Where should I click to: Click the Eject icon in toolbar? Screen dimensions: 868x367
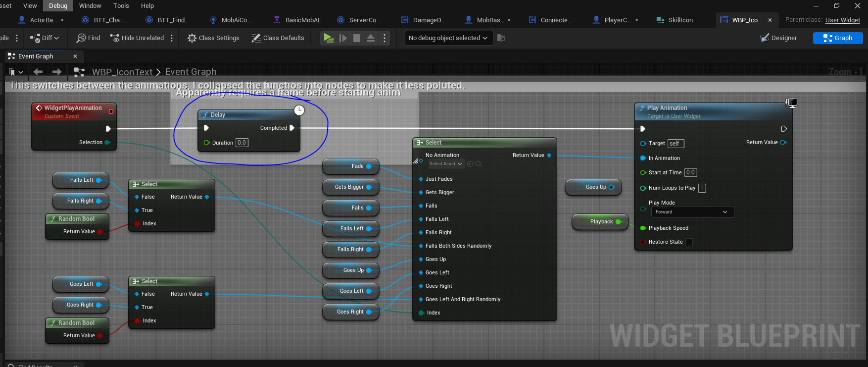[371, 38]
